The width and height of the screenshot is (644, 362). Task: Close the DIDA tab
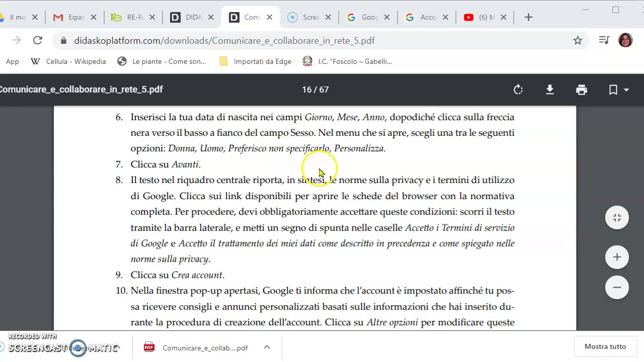[x=211, y=17]
